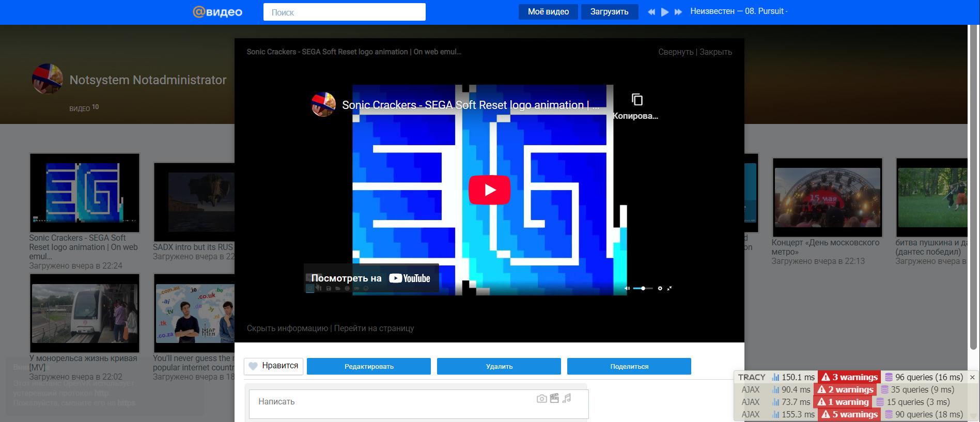Click the 'ВИДЕО 10' counter label
The height and width of the screenshot is (422, 980).
click(84, 108)
